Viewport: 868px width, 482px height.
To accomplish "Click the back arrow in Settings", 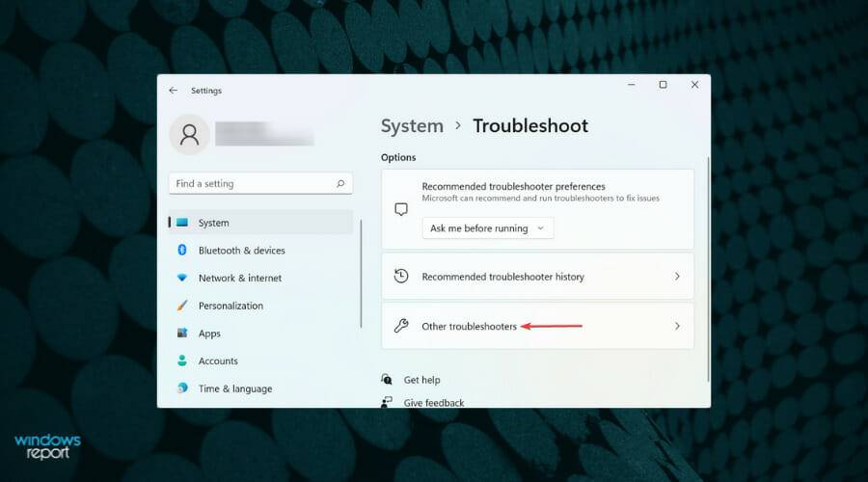I will 173,91.
